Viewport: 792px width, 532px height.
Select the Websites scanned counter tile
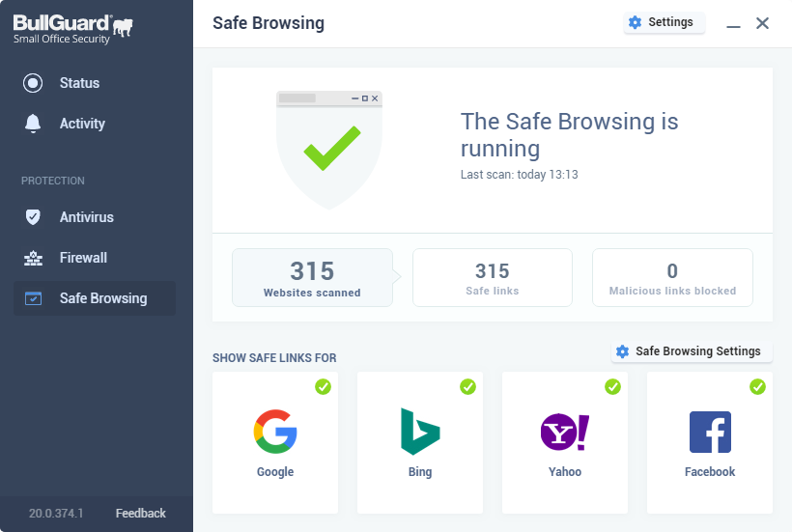coord(312,278)
